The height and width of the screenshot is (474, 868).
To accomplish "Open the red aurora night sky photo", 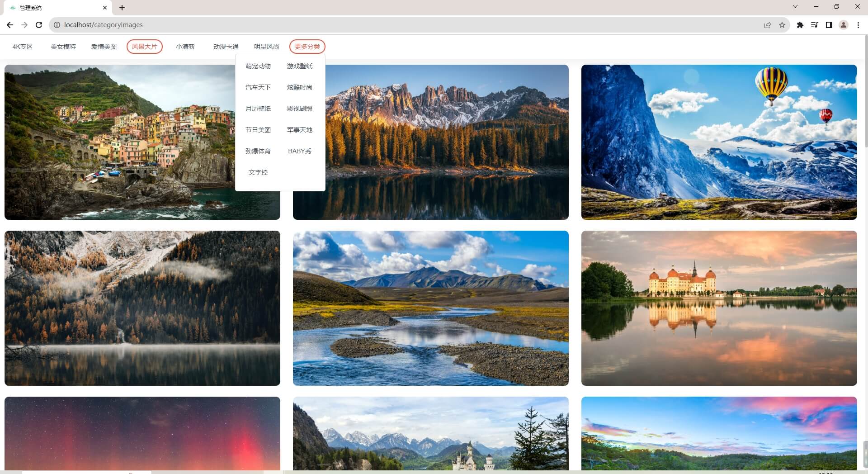I will [142, 434].
